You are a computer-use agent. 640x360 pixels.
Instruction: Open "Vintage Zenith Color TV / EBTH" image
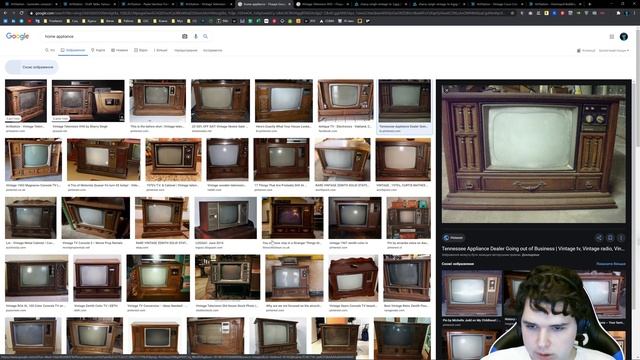click(97, 278)
